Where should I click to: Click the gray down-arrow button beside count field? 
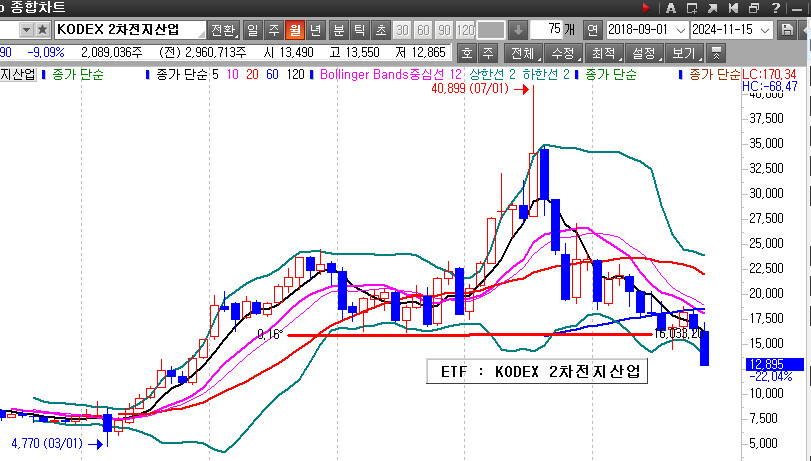(518, 29)
